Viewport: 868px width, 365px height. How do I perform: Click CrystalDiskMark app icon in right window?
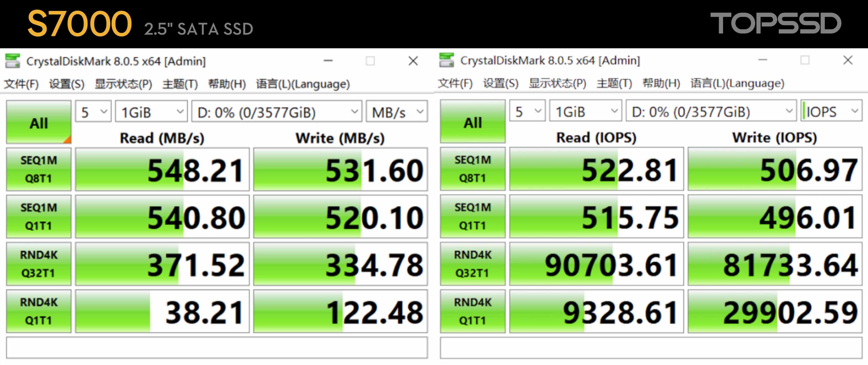pos(446,60)
